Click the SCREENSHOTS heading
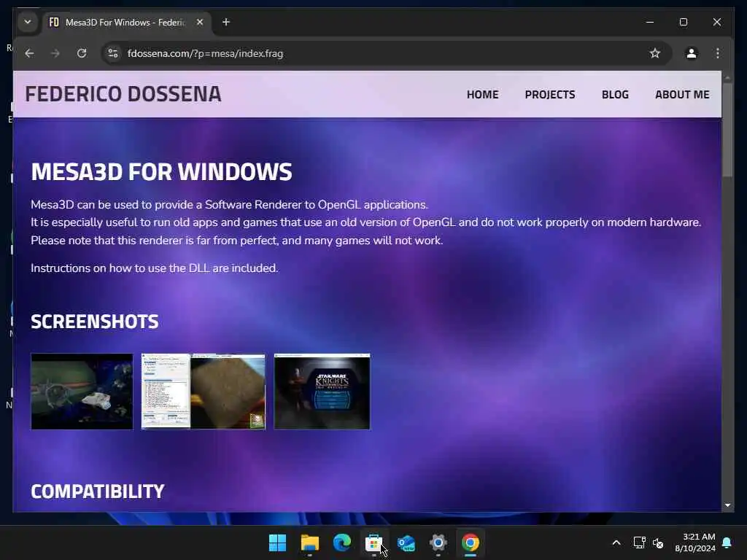The image size is (747, 560). click(x=94, y=322)
